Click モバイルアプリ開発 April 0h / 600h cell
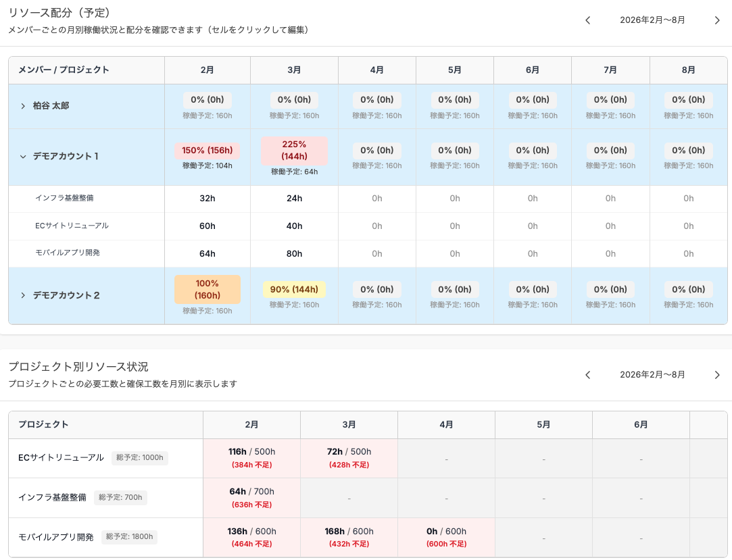Image resolution: width=732 pixels, height=560 pixels. click(446, 538)
